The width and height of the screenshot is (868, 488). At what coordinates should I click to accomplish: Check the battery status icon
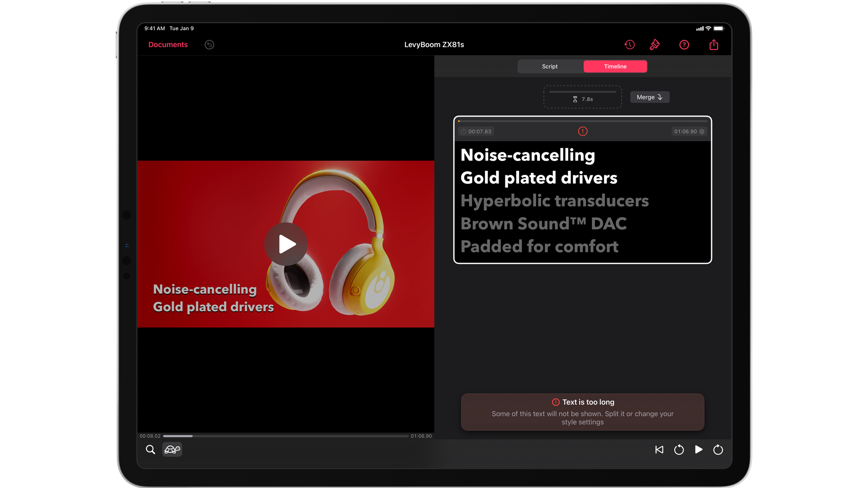[x=719, y=28]
